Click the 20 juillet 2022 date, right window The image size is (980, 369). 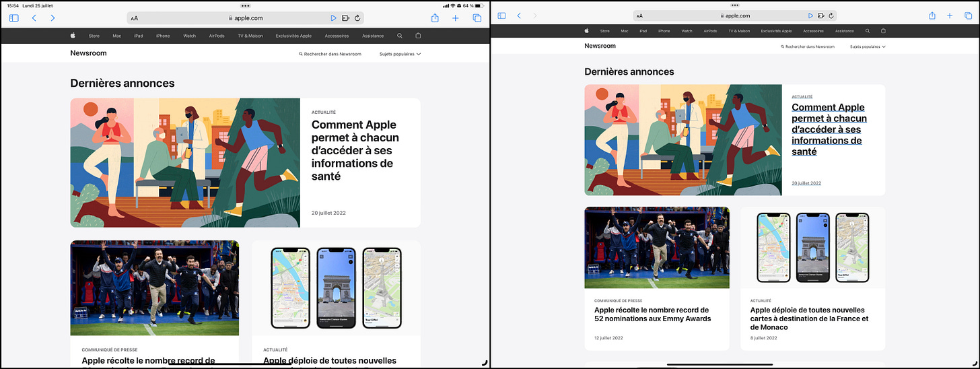(x=806, y=183)
